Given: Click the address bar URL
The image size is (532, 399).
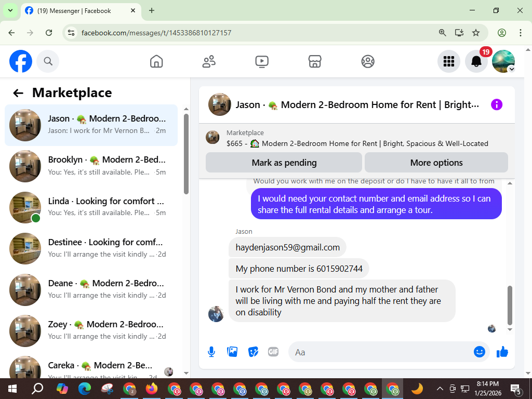Looking at the screenshot, I should click(x=156, y=33).
